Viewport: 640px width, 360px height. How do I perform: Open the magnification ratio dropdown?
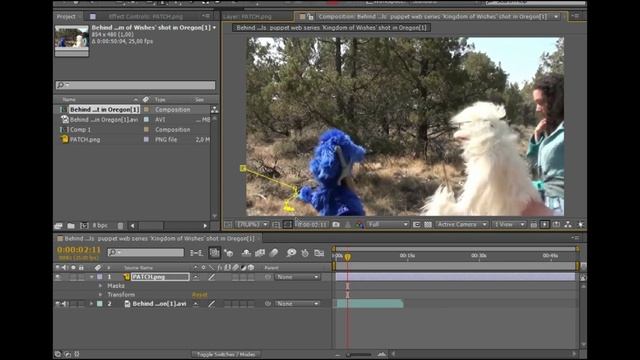point(252,224)
